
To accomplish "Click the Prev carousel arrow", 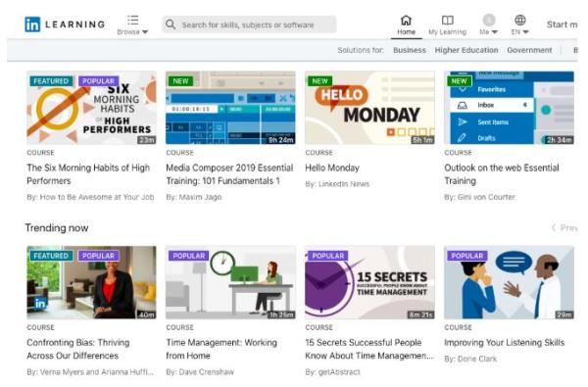I will click(x=554, y=227).
